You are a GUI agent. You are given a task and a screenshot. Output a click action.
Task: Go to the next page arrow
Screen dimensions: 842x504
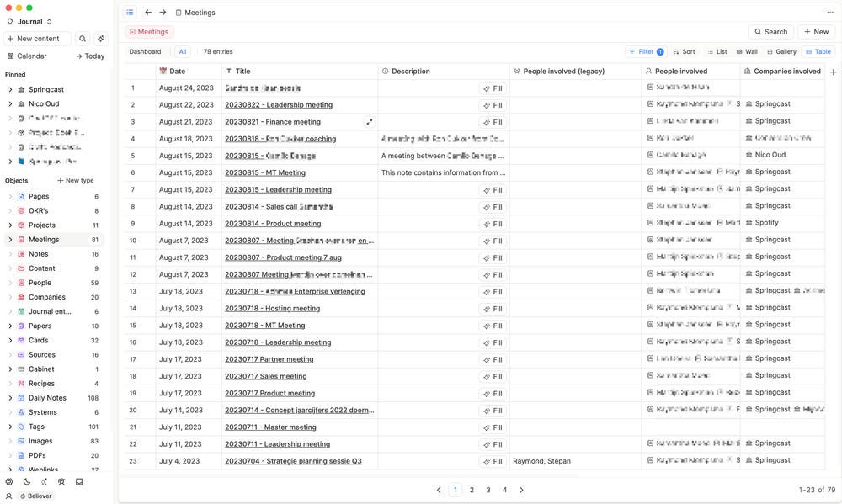click(x=521, y=490)
